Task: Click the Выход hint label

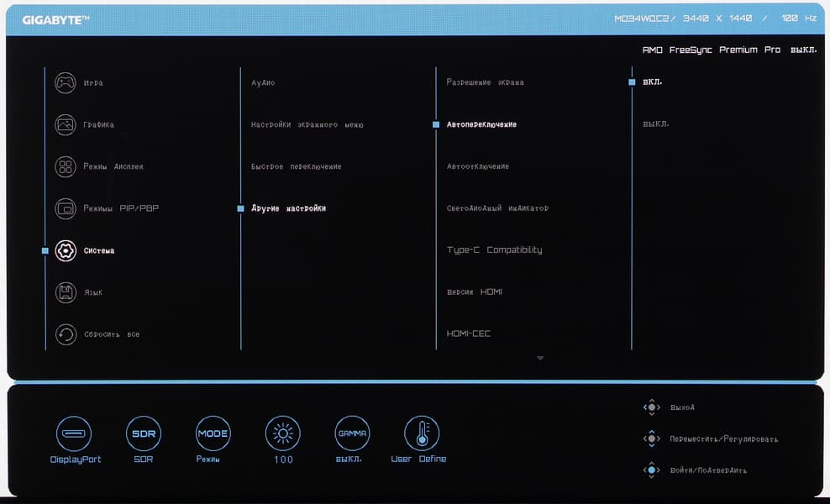Action: [x=682, y=407]
